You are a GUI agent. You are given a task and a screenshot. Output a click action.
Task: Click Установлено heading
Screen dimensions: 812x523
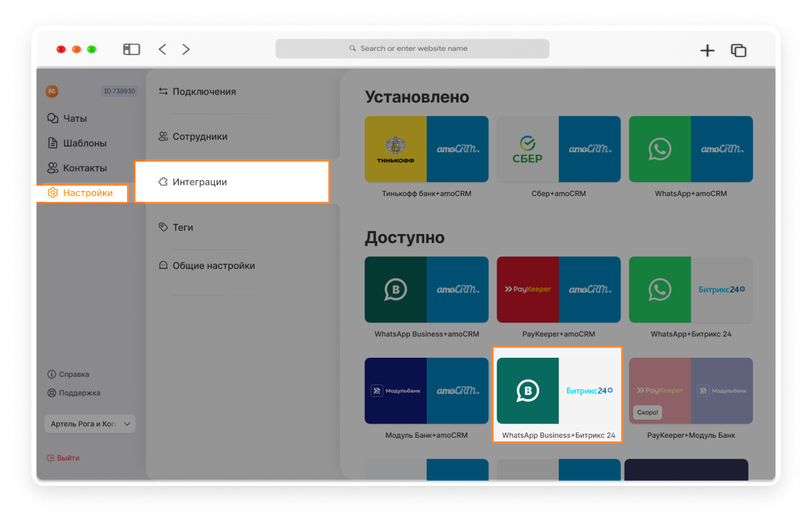coord(417,97)
